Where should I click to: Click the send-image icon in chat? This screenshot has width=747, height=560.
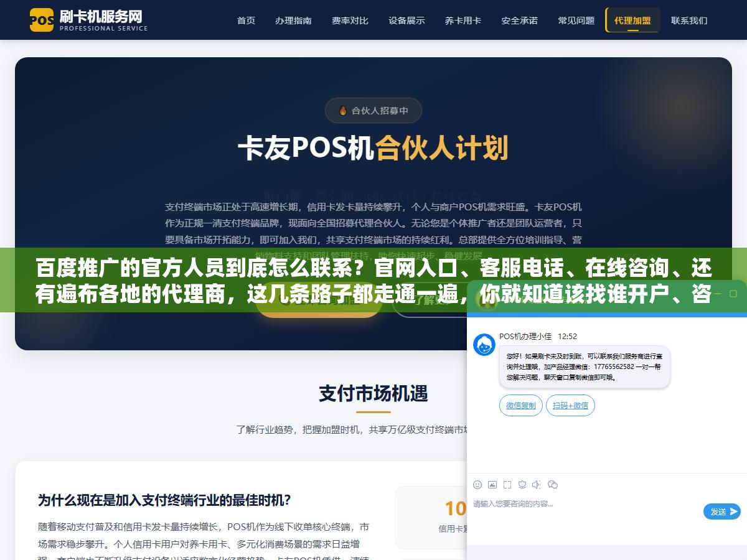pyautogui.click(x=492, y=485)
